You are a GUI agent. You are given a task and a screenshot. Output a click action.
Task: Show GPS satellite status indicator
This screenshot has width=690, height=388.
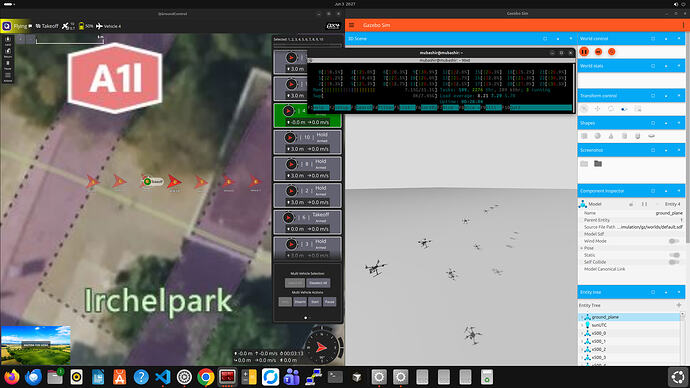[x=68, y=26]
